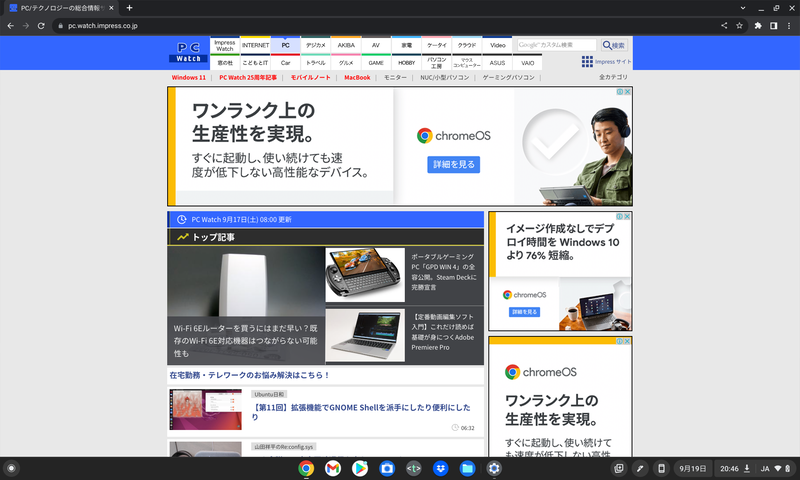
Task: Bookmark this page with the star
Action: coord(739,26)
